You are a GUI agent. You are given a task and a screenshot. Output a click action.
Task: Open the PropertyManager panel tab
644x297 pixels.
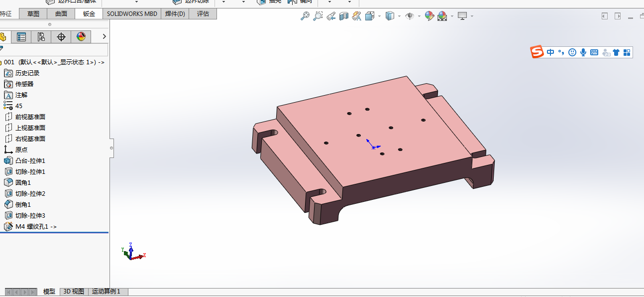pyautogui.click(x=21, y=36)
